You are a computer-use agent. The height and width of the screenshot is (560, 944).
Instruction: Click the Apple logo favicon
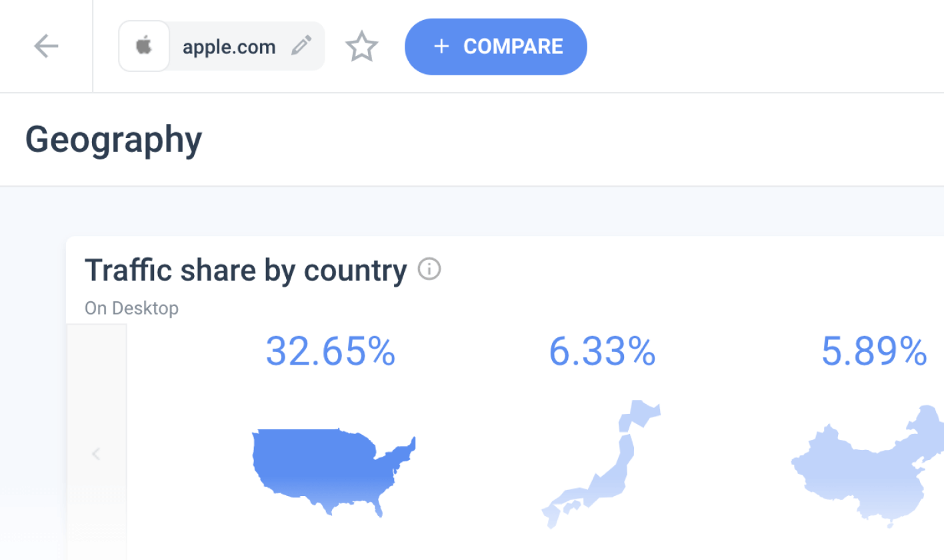pyautogui.click(x=144, y=46)
